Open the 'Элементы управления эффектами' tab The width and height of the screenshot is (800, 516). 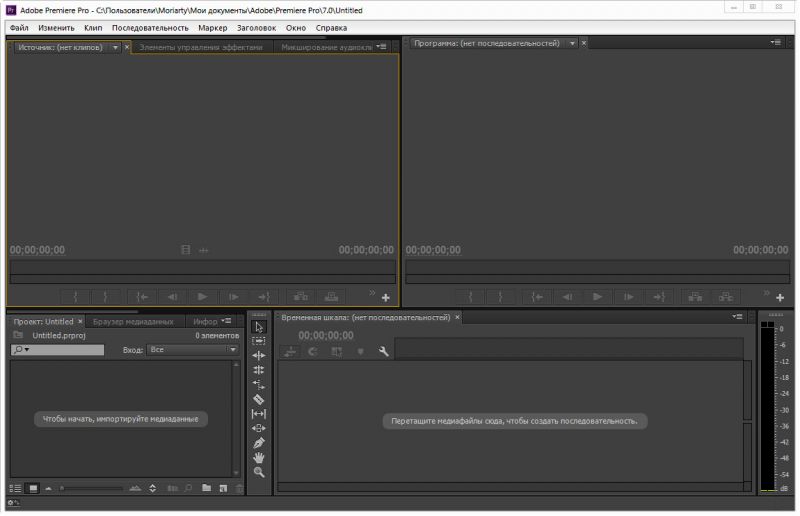(201, 47)
